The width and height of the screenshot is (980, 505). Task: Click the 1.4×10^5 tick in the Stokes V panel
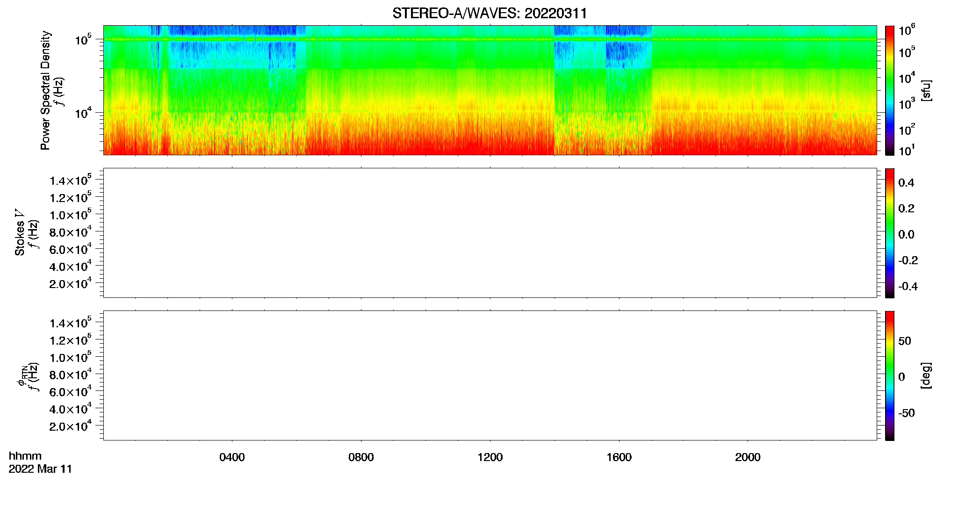pyautogui.click(x=71, y=180)
